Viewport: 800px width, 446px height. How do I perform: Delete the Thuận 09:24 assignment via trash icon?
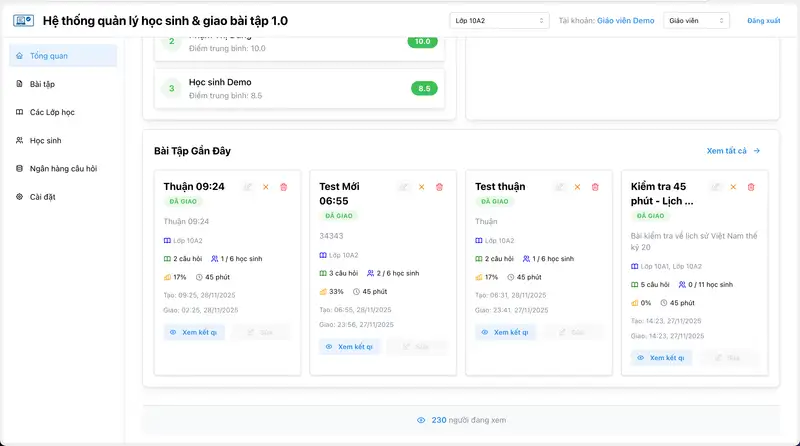pyautogui.click(x=283, y=187)
